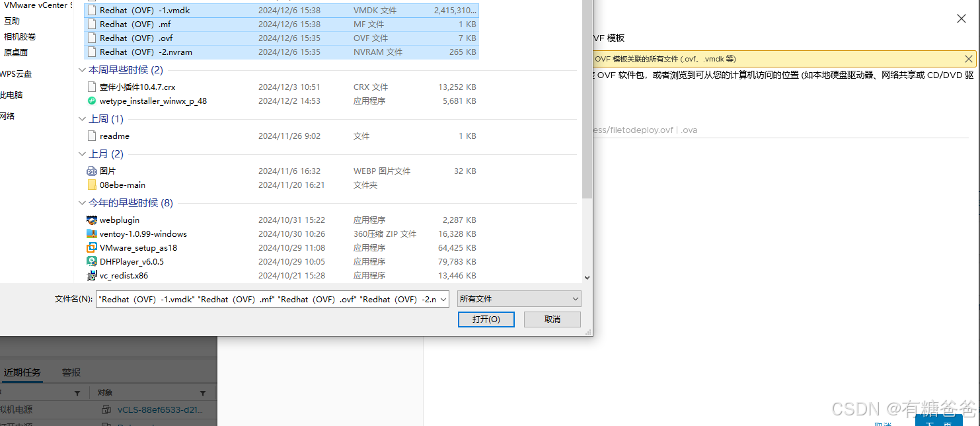The image size is (980, 426).
Task: Close the deploy OVF template dialog
Action: [x=961, y=19]
